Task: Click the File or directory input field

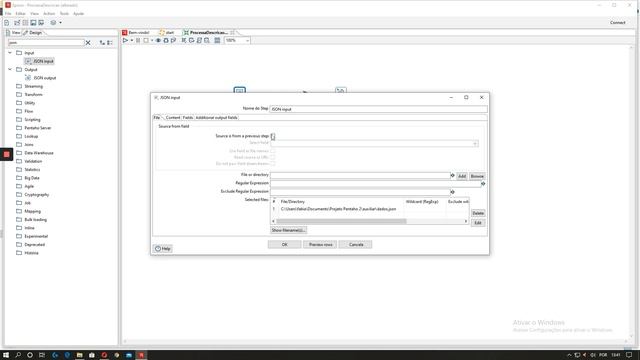Action: (360, 175)
